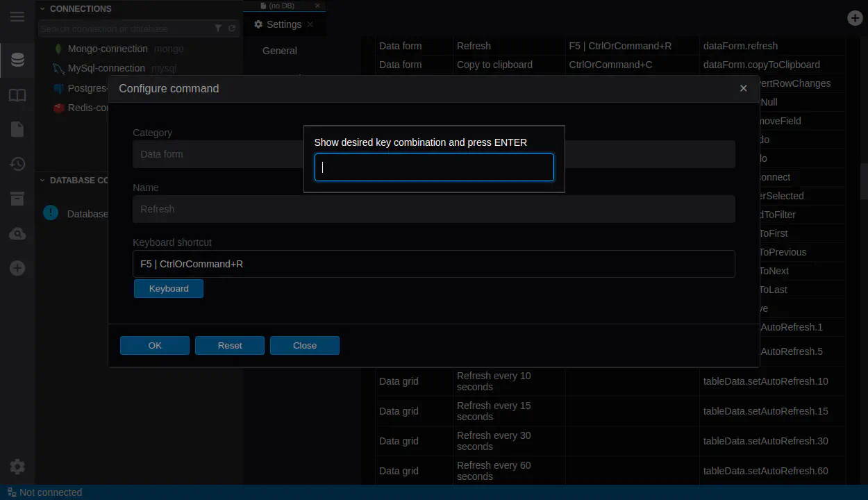Click the plus icon at top-right corner

pyautogui.click(x=855, y=18)
